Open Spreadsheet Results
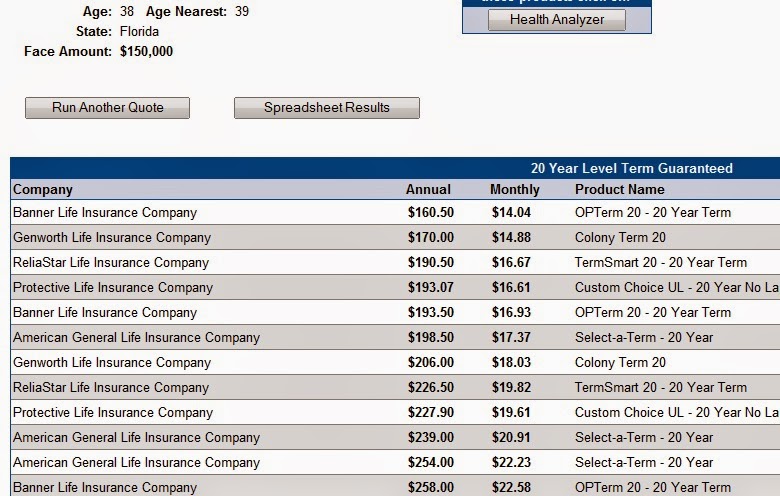Viewport: 780px width, 496px height. click(x=327, y=108)
